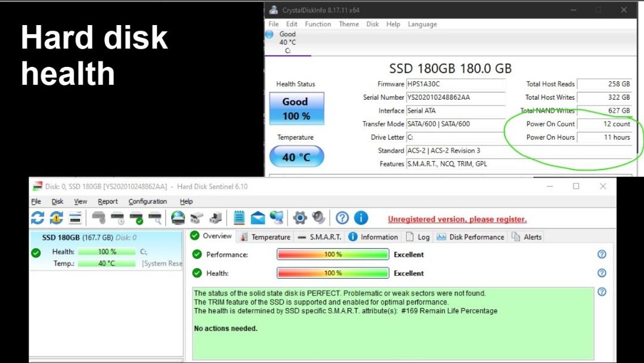Click the blue info circle toolbar icon
Image resolution: width=644 pixels, height=363 pixels.
click(x=361, y=218)
